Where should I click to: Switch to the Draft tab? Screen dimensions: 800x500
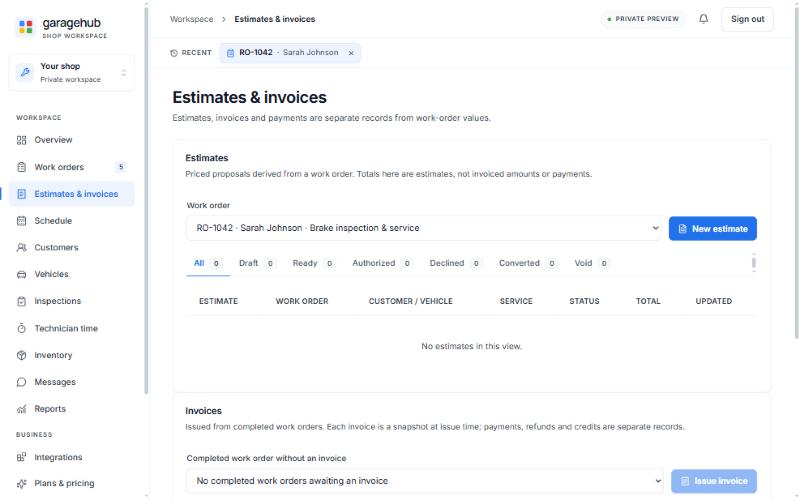coord(257,263)
